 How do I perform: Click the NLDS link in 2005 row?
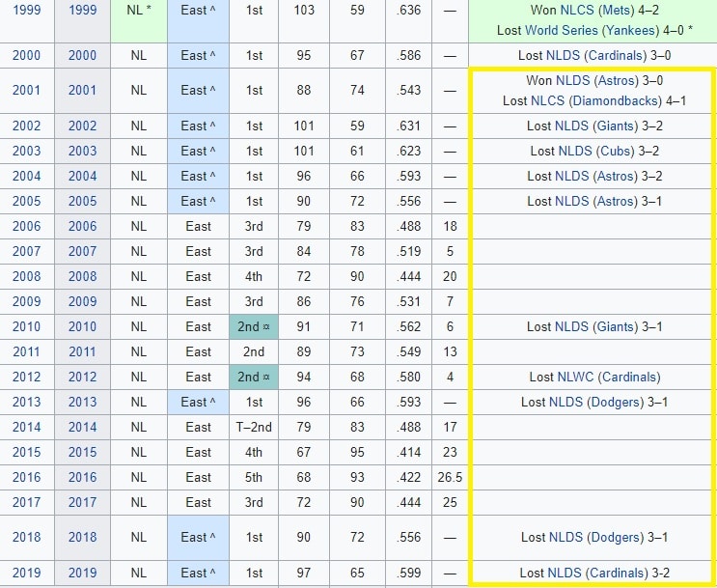571,201
